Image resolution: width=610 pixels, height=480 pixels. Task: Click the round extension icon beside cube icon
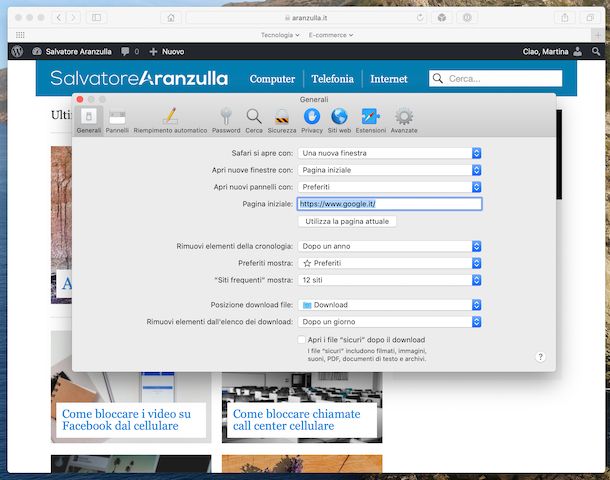click(467, 18)
